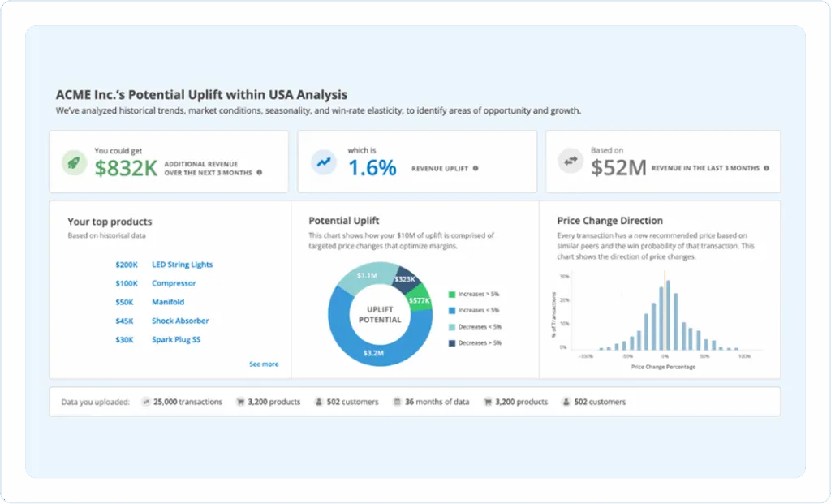The image size is (831, 504).
Task: Open the LED String Lights product link
Action: pyautogui.click(x=183, y=265)
